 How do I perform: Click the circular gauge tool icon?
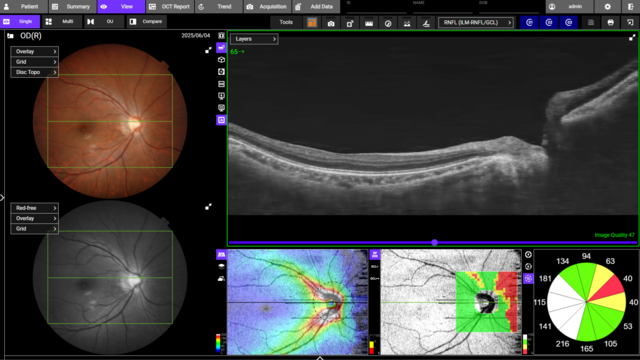[x=388, y=23]
